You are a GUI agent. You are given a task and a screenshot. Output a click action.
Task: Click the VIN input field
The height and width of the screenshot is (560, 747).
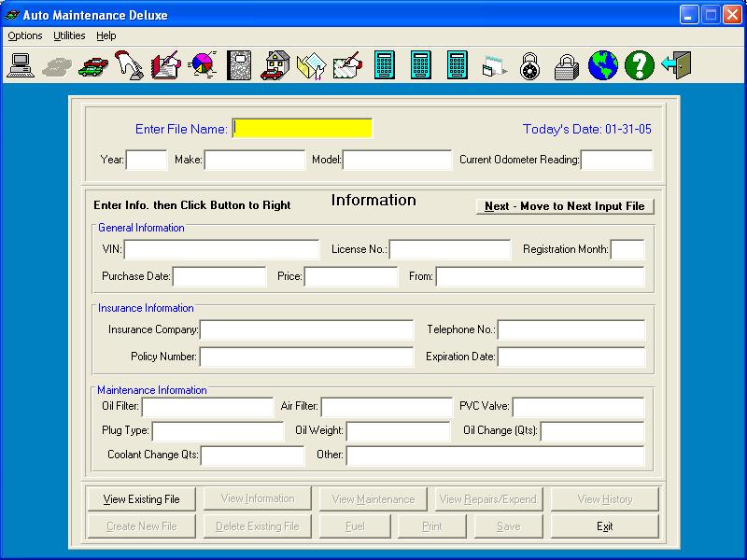(222, 249)
